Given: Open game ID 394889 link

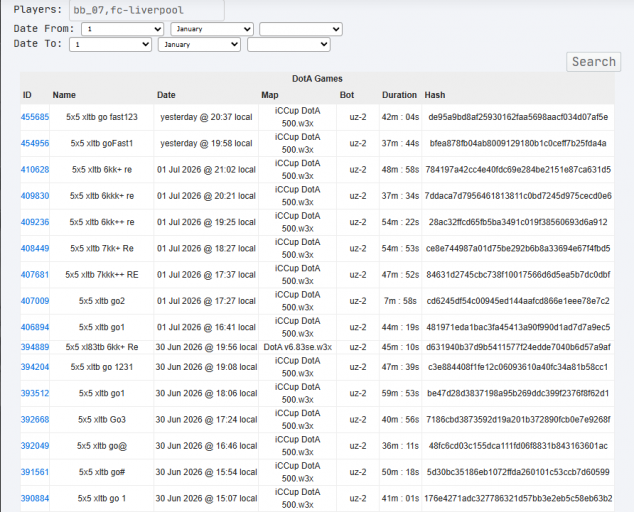Looking at the screenshot, I should (35, 347).
